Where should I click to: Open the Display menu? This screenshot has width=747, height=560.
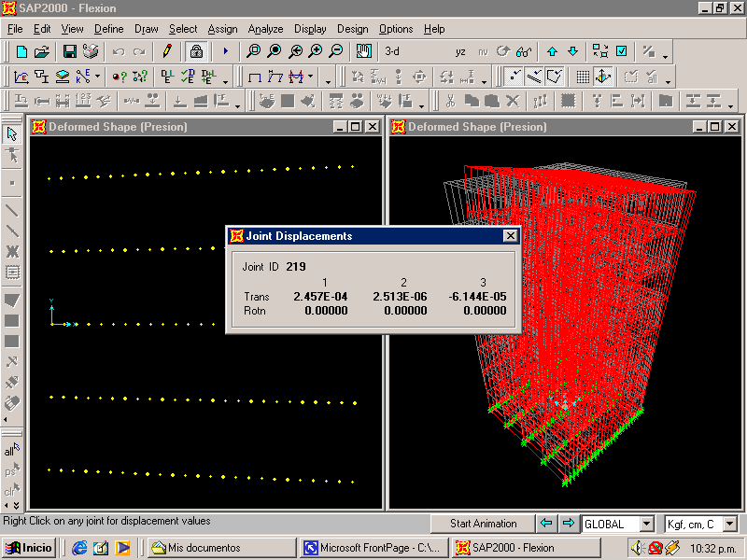click(310, 29)
